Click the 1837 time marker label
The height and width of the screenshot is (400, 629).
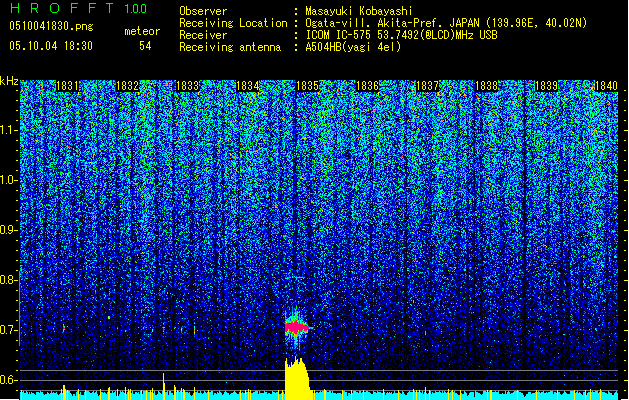[x=428, y=86]
